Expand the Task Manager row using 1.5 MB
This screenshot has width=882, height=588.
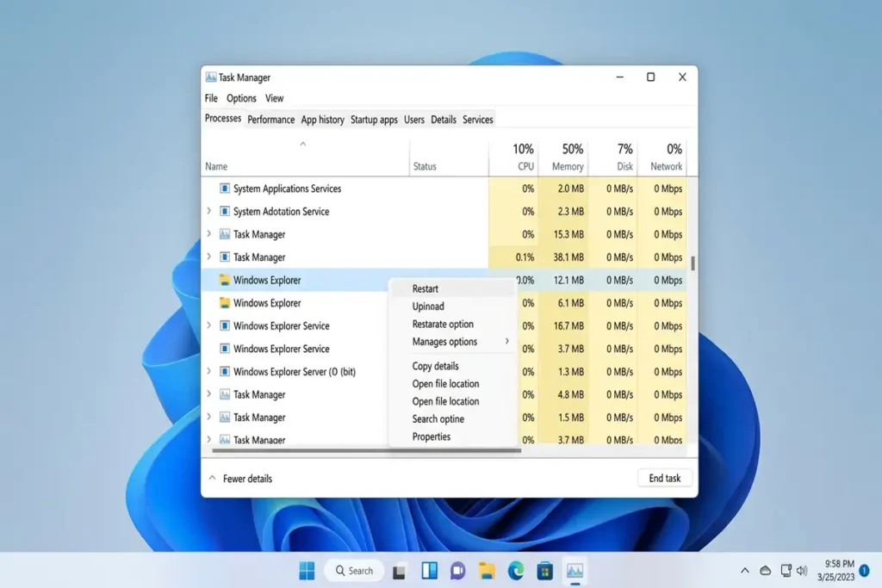[208, 417]
